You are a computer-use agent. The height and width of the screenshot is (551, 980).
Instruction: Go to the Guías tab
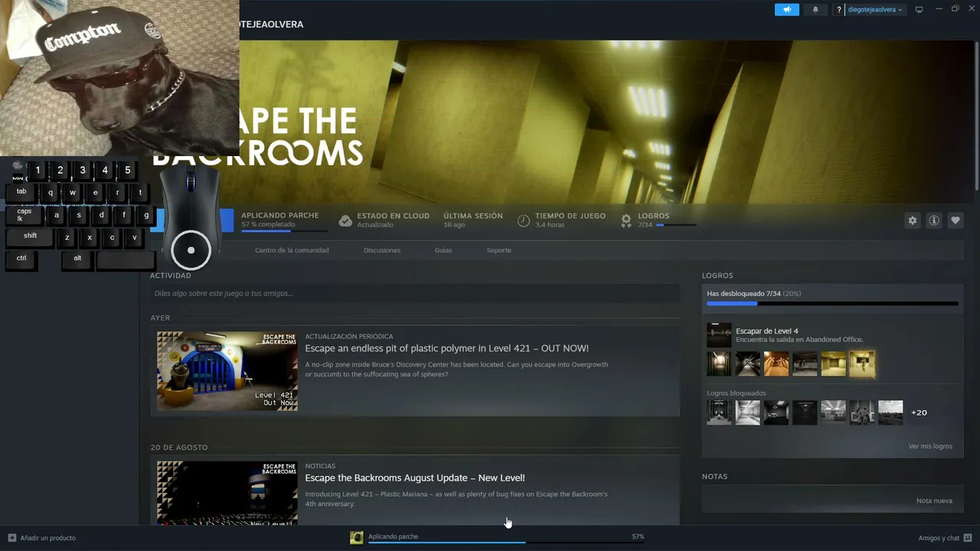(443, 250)
